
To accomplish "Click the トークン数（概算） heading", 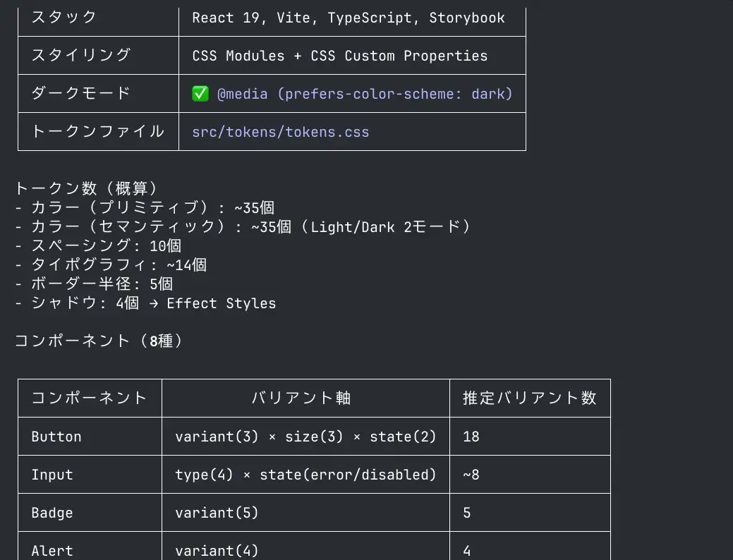I will tap(87, 188).
